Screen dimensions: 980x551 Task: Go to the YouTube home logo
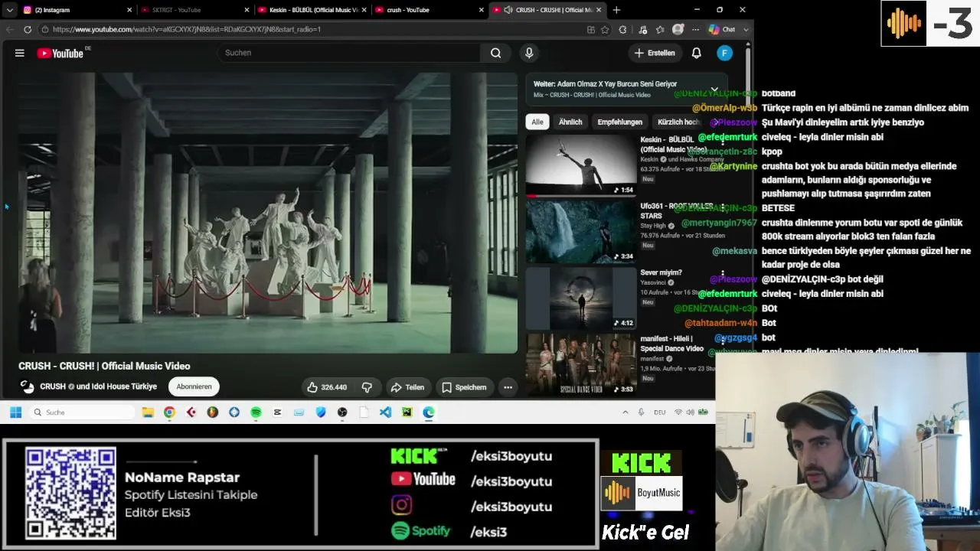pos(60,53)
